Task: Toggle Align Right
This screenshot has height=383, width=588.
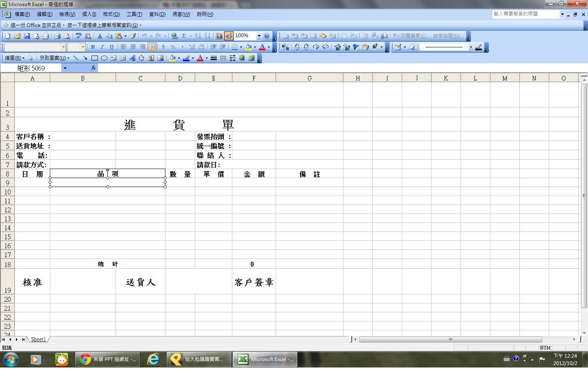Action: click(x=142, y=47)
